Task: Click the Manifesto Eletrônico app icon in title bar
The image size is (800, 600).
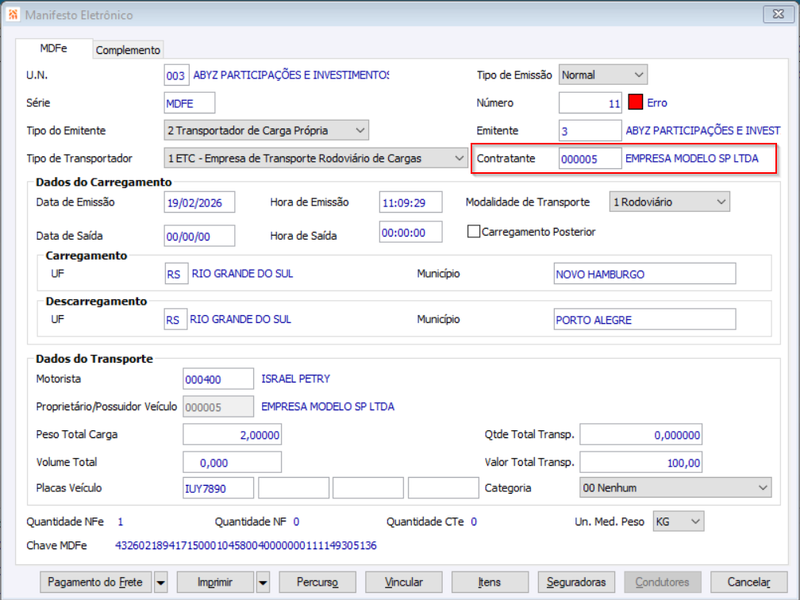Action: coord(13,14)
